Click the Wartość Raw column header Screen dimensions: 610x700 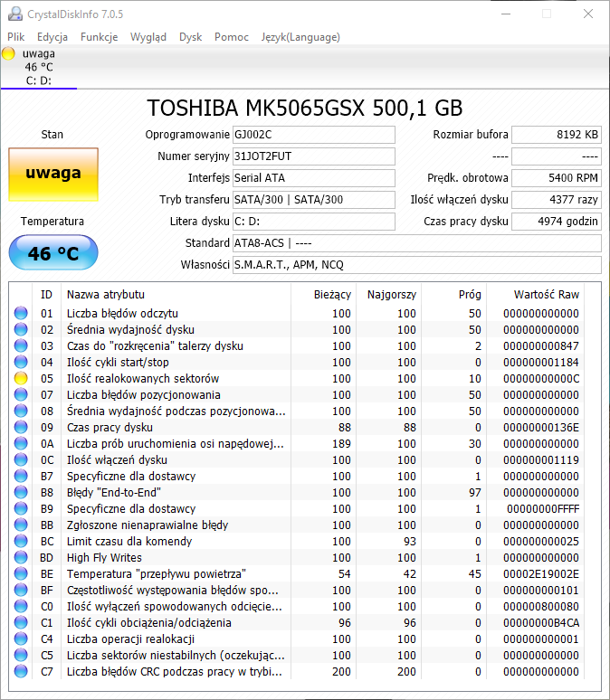tap(536, 295)
